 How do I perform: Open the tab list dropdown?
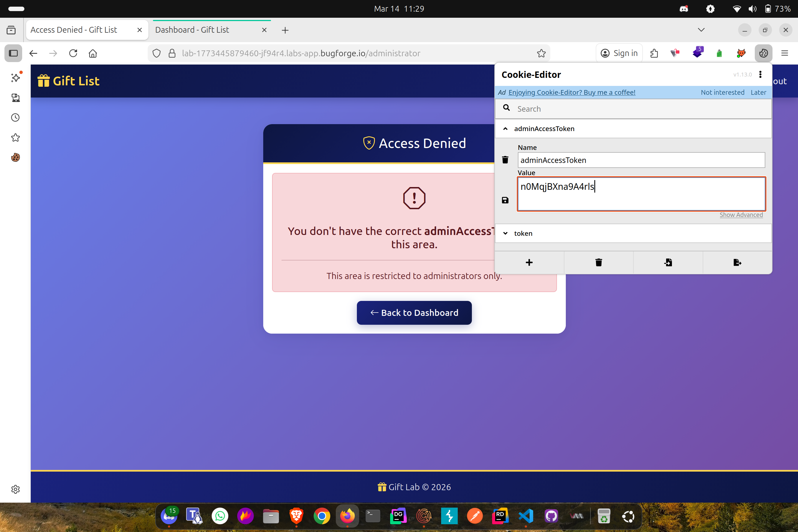[x=701, y=30]
